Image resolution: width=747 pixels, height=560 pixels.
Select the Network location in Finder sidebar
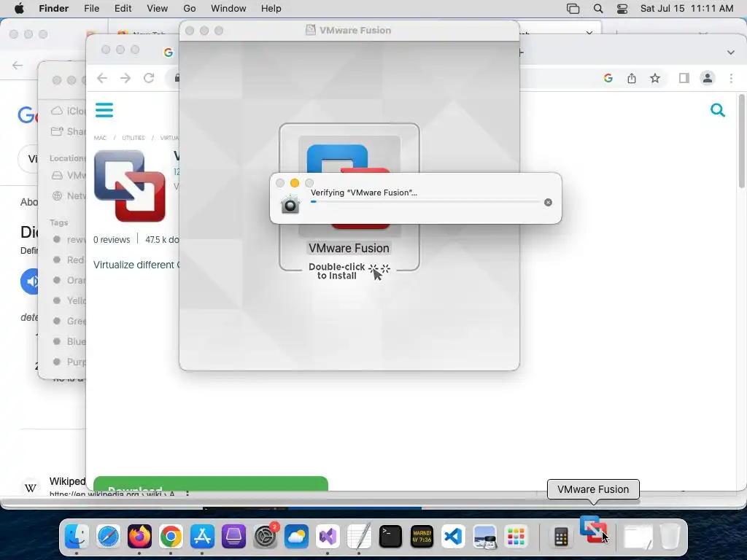coord(70,195)
